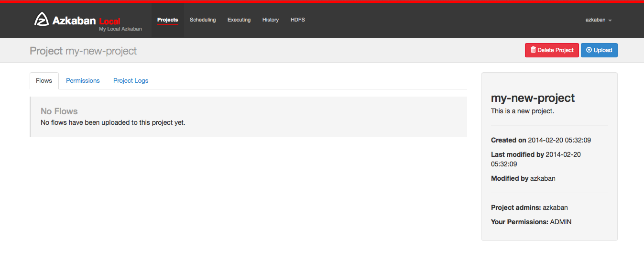Image resolution: width=644 pixels, height=273 pixels.
Task: View the History page
Action: [271, 20]
